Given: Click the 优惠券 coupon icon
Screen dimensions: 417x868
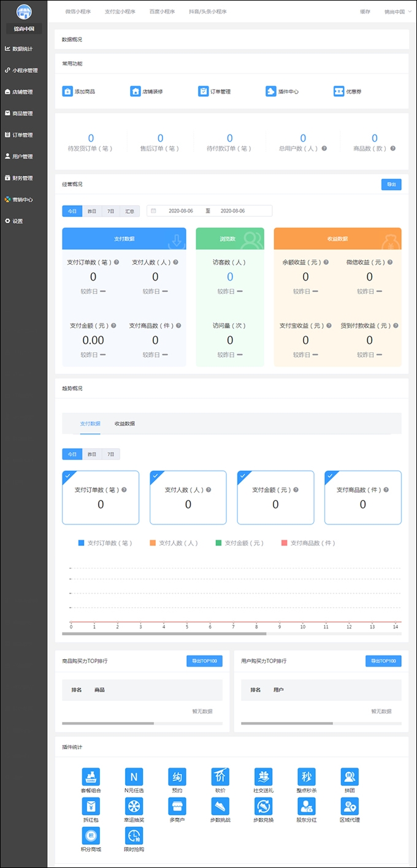Looking at the screenshot, I should 338,91.
